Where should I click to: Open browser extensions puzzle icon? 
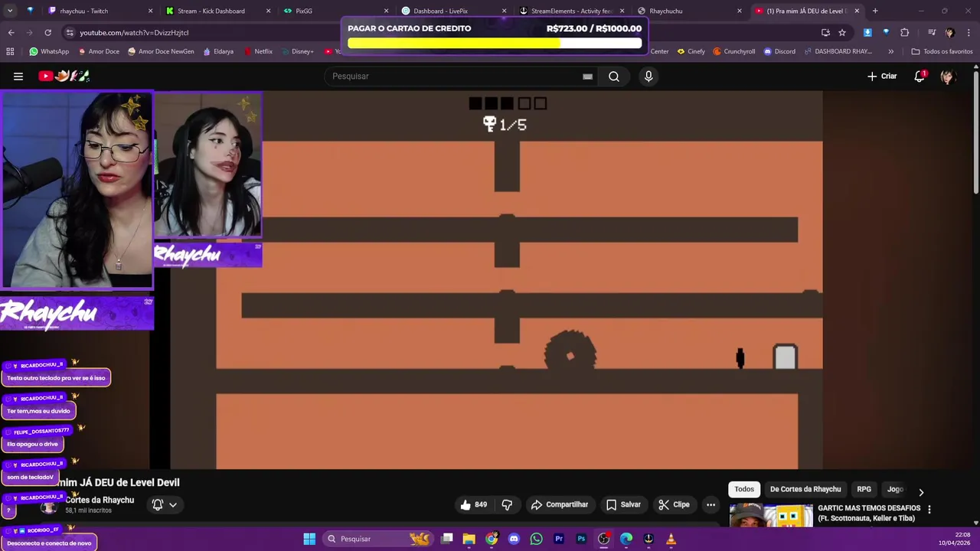coord(904,32)
